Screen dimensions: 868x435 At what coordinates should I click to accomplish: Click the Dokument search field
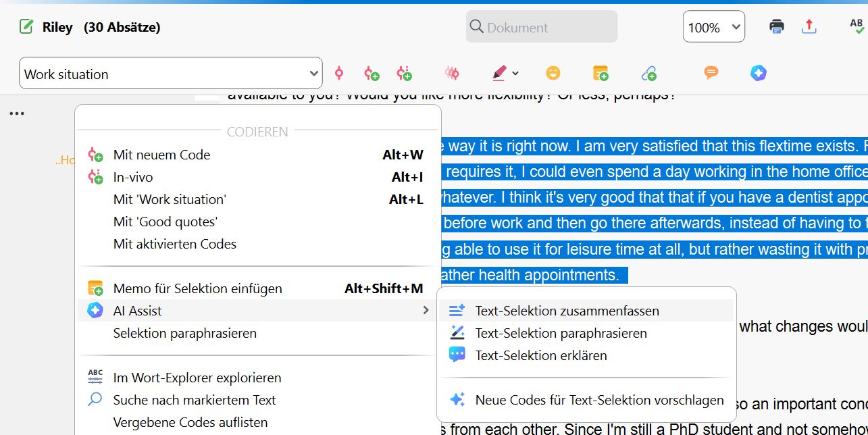coord(542,27)
